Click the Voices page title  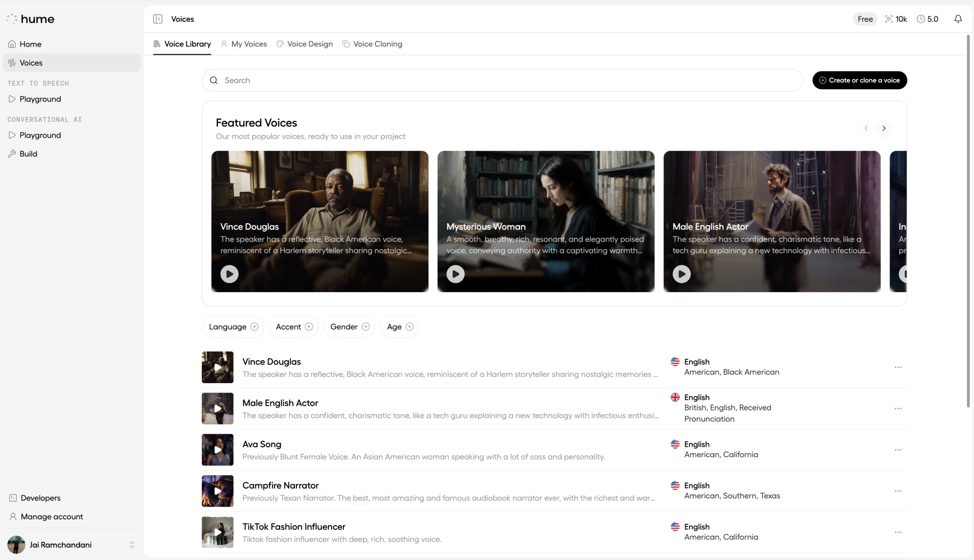coord(182,19)
